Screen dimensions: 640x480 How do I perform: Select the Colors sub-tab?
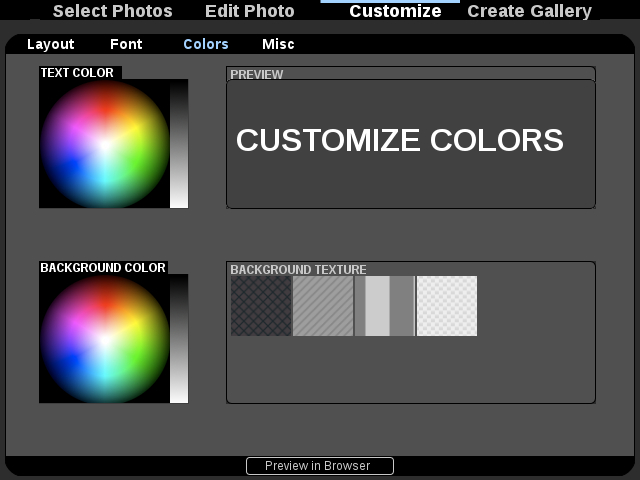(x=206, y=44)
